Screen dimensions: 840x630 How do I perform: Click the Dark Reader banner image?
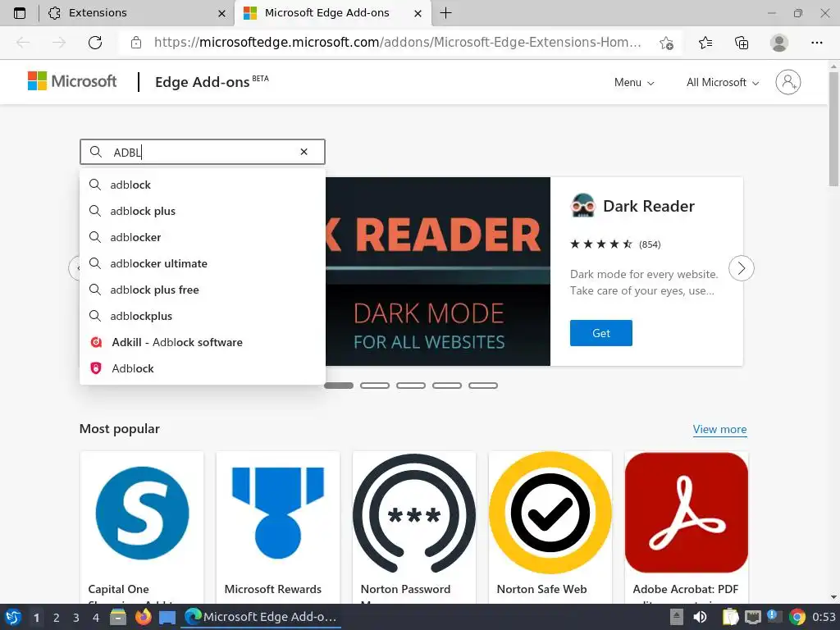click(x=438, y=272)
